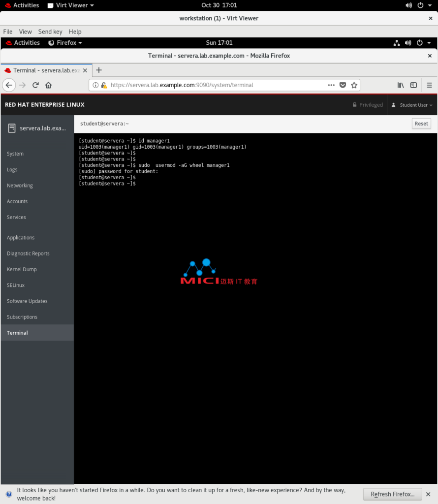The image size is (438, 504).
Task: Click guest power icon in top bar
Action: click(420, 43)
